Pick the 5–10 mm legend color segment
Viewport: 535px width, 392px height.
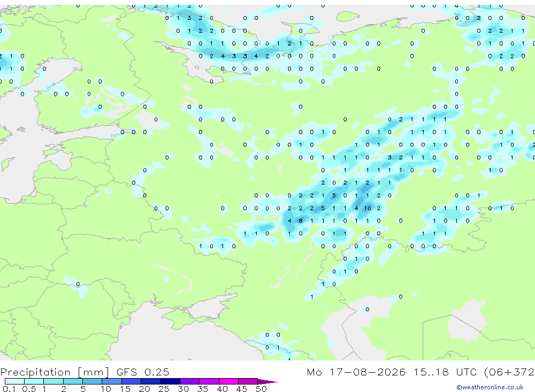[93, 381]
